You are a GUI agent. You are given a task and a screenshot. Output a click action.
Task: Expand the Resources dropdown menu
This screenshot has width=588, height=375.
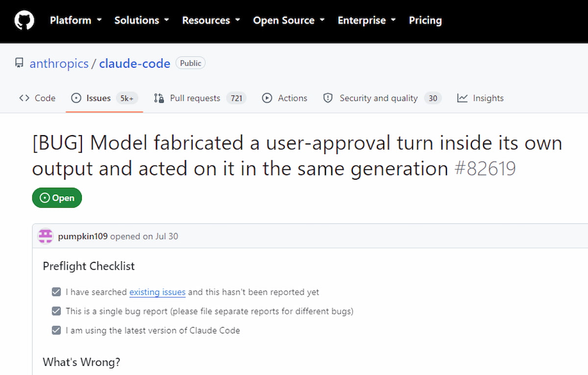(211, 21)
